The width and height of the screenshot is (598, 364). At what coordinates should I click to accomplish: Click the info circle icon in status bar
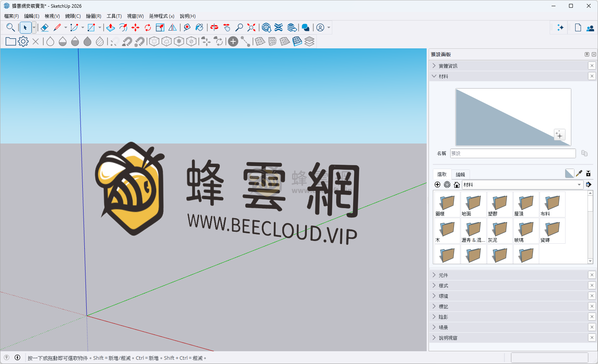(17, 357)
